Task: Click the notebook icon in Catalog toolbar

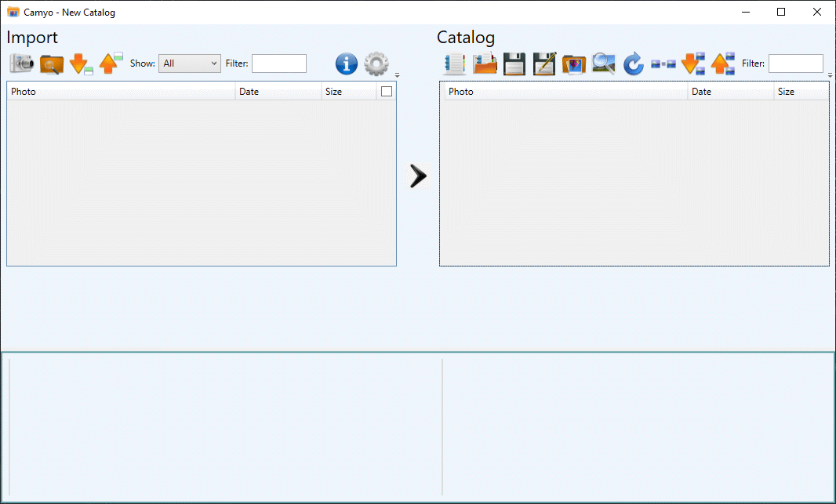Action: [x=455, y=64]
